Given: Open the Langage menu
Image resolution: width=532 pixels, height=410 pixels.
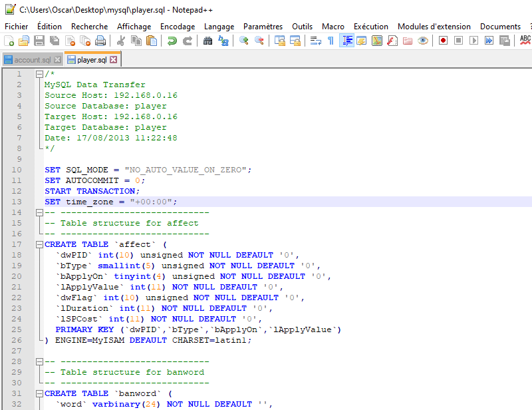Looking at the screenshot, I should 219,27.
